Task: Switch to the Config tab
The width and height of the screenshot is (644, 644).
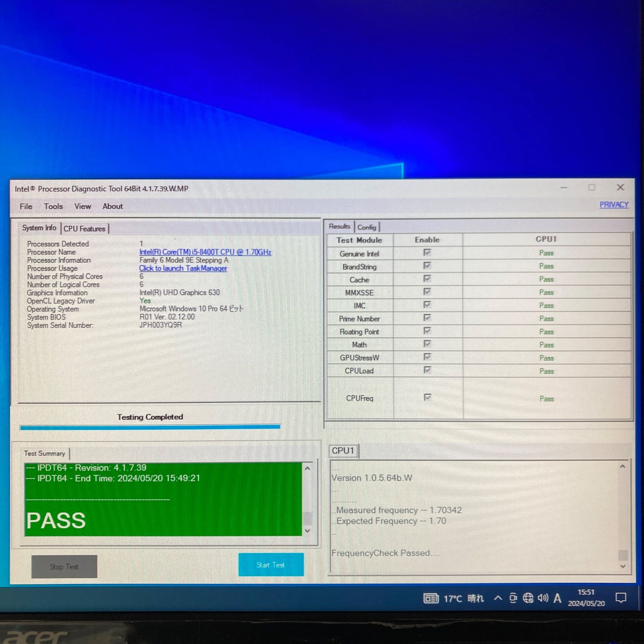Action: click(x=367, y=227)
